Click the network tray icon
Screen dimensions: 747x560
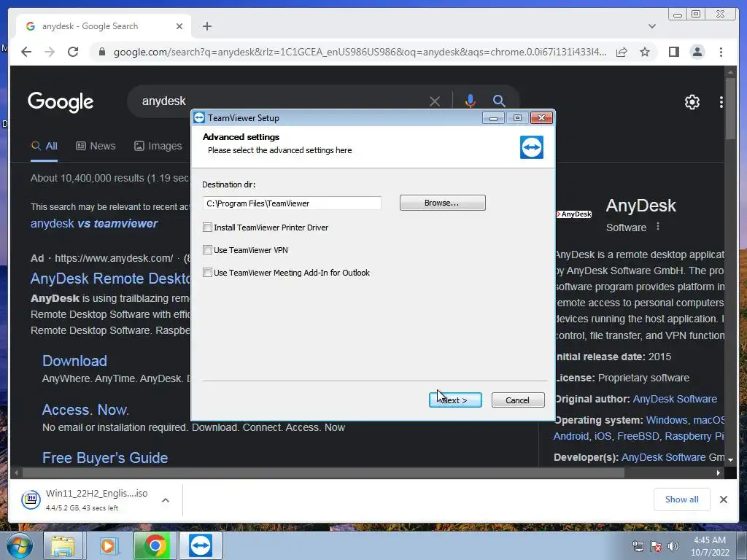pos(638,546)
